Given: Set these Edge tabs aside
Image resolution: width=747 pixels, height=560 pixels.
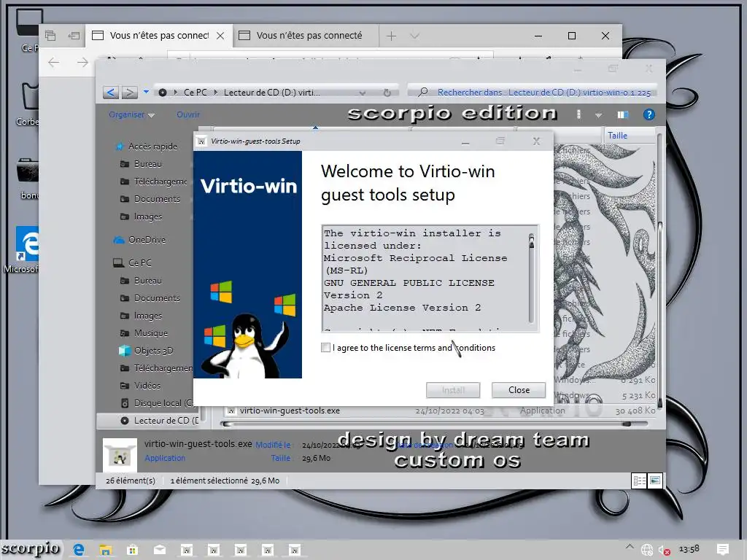Looking at the screenshot, I should coord(74,36).
